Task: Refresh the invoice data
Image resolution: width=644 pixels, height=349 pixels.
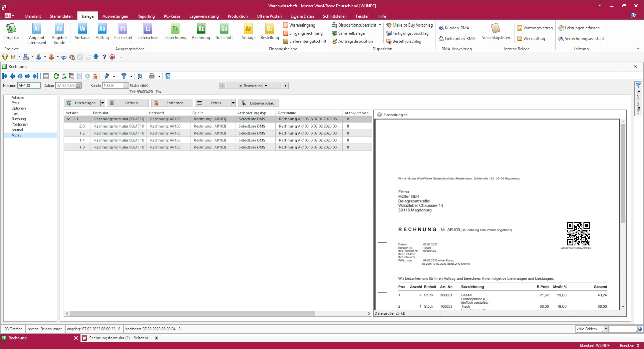Action: [56, 76]
